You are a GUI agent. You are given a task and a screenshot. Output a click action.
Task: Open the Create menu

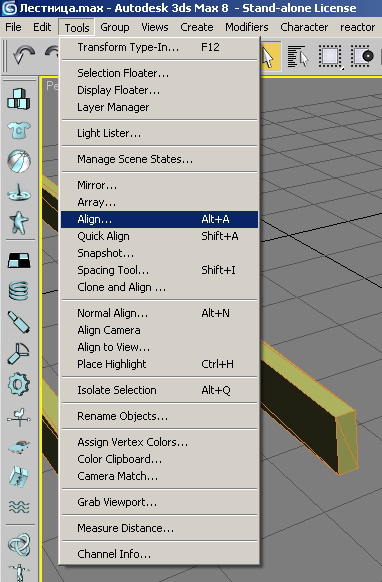(x=197, y=27)
